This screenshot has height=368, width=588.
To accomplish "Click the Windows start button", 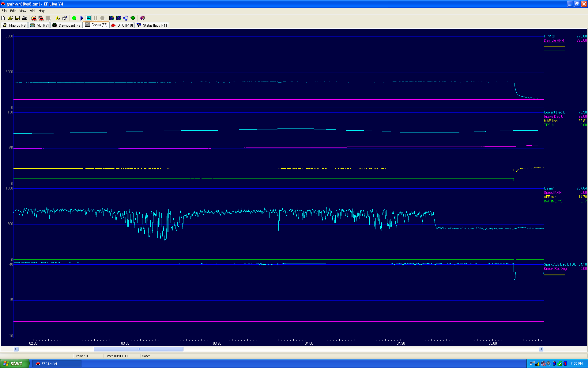I will click(14, 363).
